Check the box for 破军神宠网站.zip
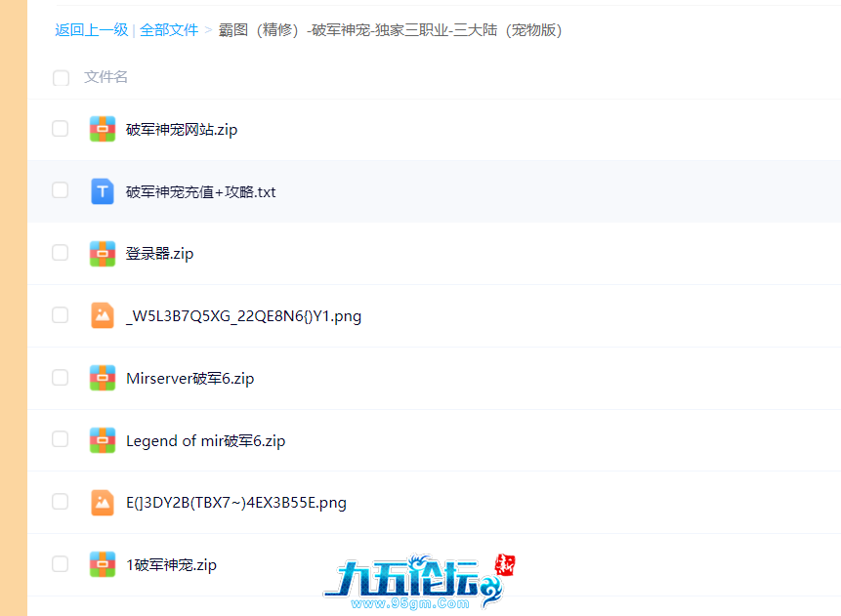This screenshot has width=841, height=616. [61, 129]
